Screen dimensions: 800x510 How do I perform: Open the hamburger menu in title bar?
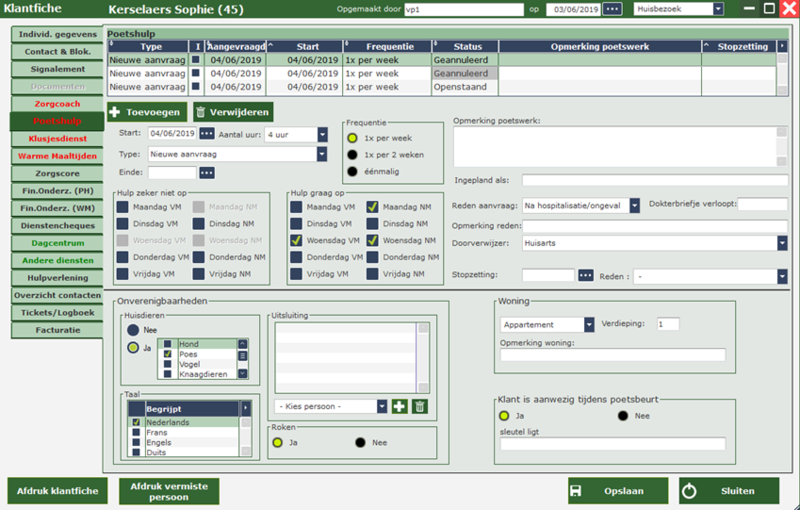pos(748,9)
